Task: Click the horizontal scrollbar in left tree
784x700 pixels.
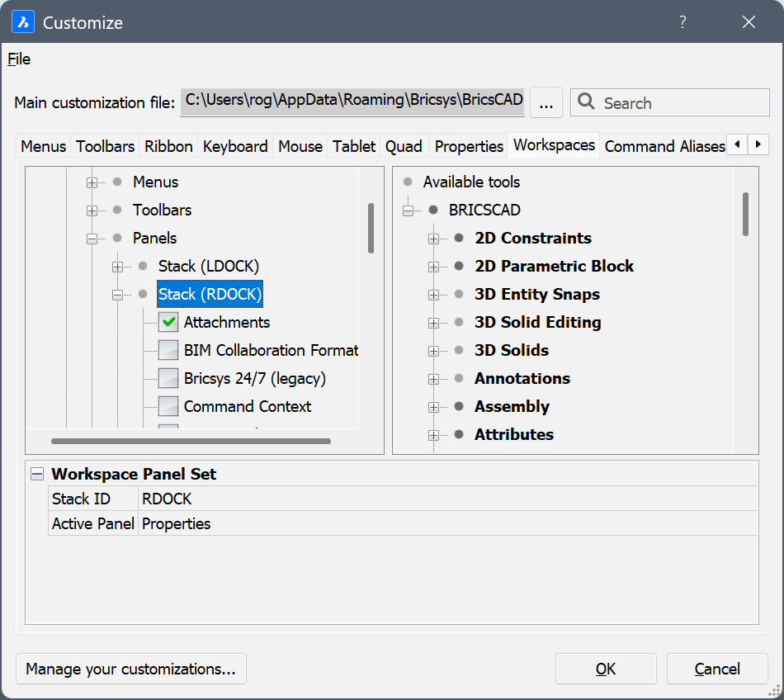Action: (x=190, y=442)
